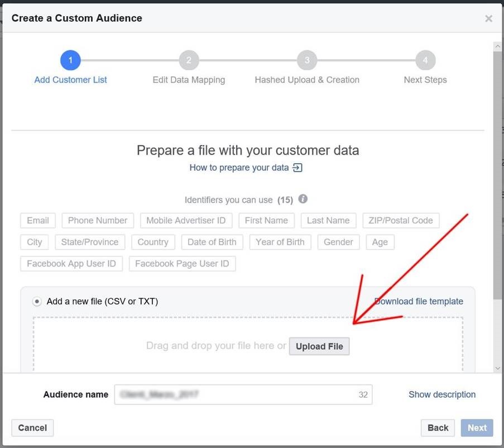Expand Show description link
The width and height of the screenshot is (504, 448).
click(x=442, y=394)
